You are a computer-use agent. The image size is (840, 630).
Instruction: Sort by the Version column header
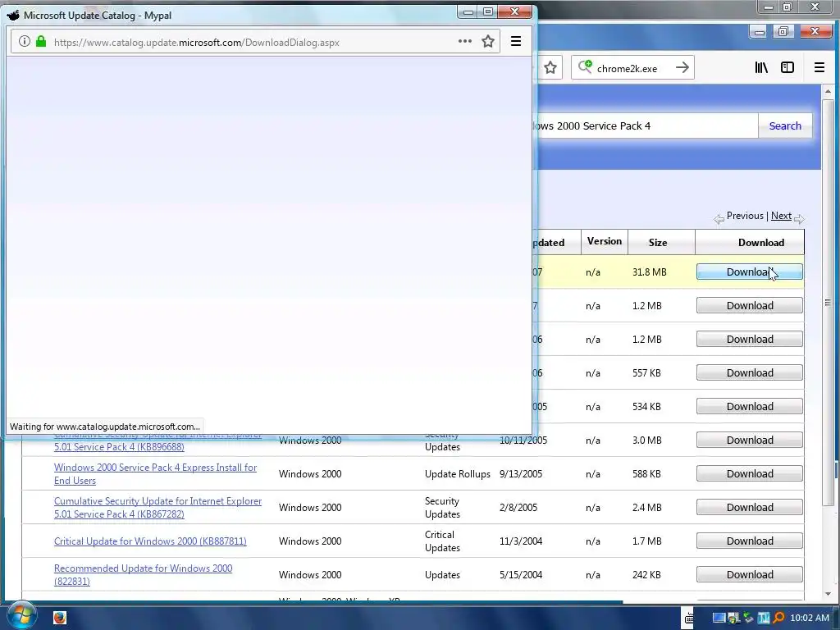[605, 241]
